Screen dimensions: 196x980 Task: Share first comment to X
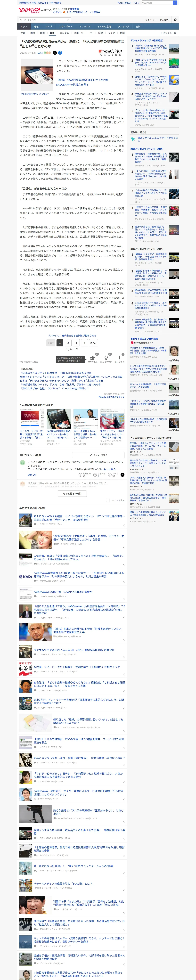tap(122, 475)
